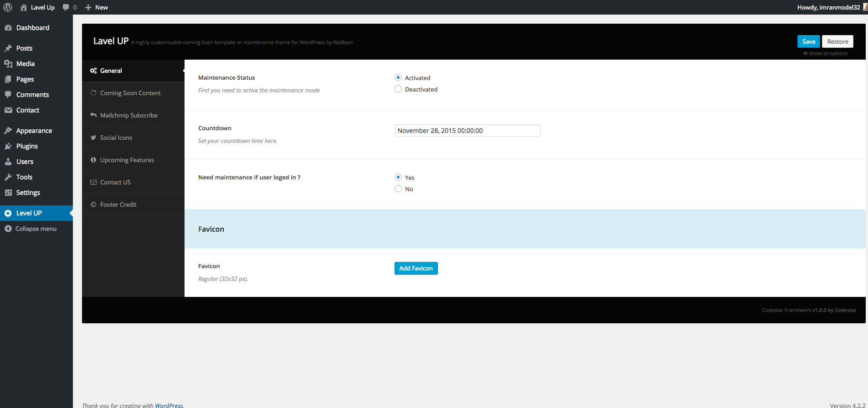The width and height of the screenshot is (868, 408).
Task: Click the Favicon section heading
Action: point(211,229)
